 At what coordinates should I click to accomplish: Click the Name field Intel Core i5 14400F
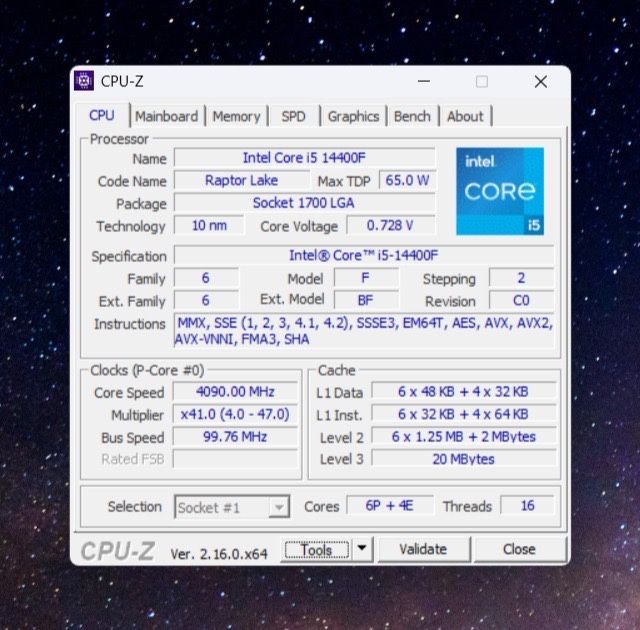[304, 158]
